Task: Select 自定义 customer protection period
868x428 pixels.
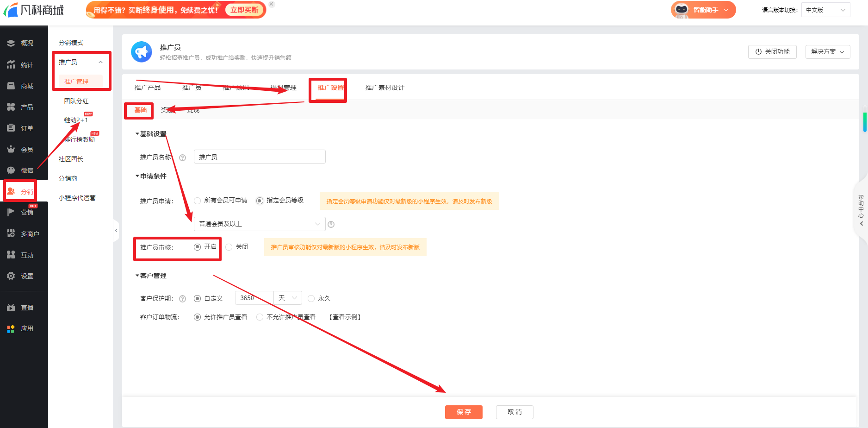Action: click(x=198, y=299)
